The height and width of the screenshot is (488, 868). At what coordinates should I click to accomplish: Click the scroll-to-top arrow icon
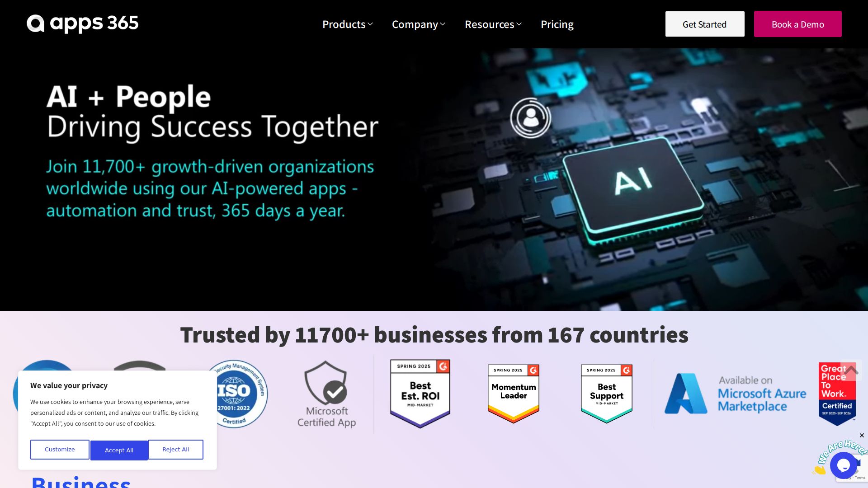click(x=851, y=370)
